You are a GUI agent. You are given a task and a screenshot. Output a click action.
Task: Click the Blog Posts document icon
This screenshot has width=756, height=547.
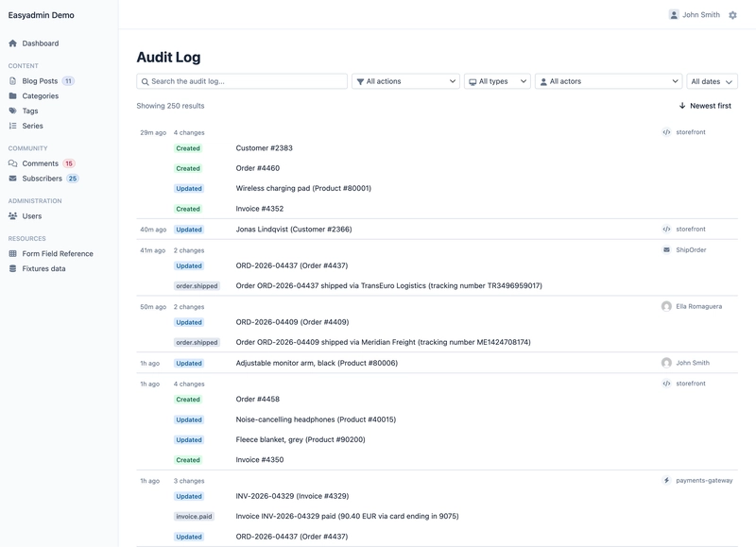[x=13, y=81]
